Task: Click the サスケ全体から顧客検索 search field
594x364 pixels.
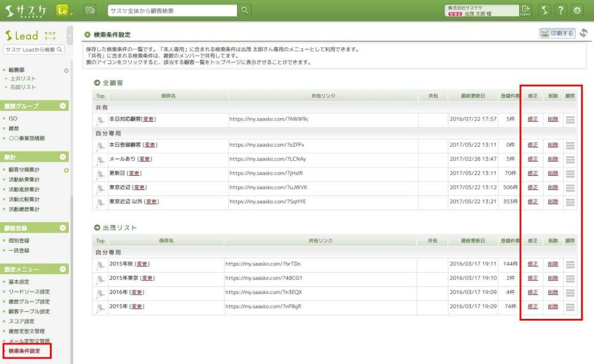Action: coord(172,10)
